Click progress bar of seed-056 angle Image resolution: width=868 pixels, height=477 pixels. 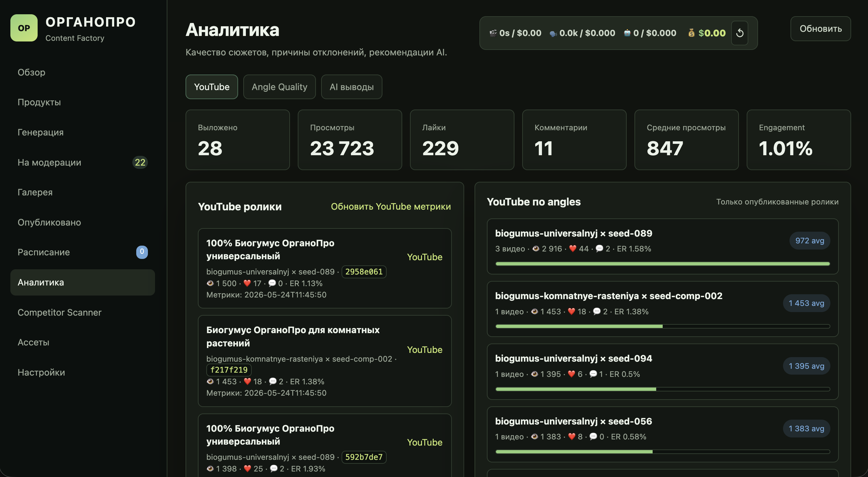662,452
